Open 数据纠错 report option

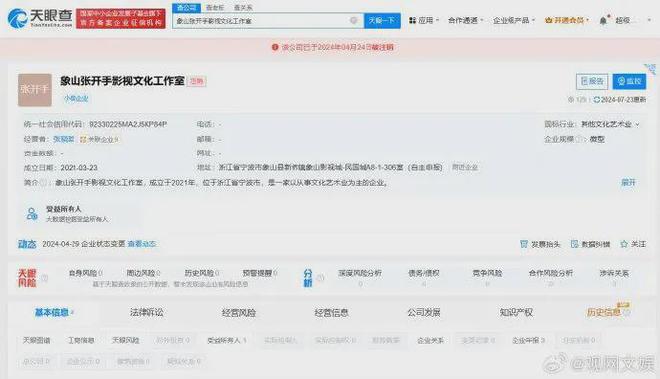[590, 244]
